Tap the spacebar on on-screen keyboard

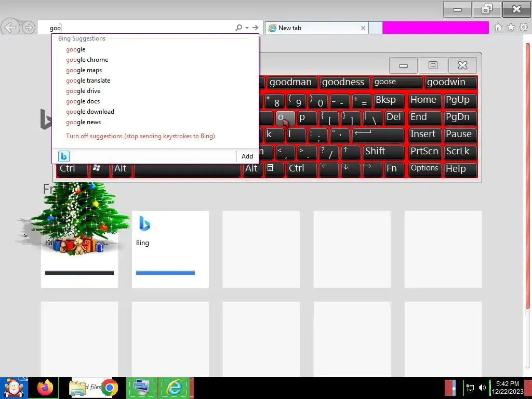click(x=187, y=170)
